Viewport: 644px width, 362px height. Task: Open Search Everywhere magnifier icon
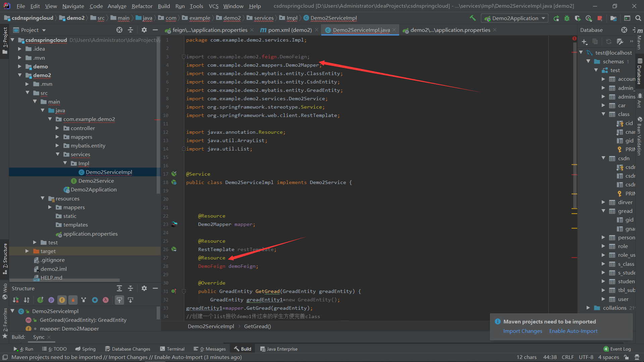(x=638, y=18)
